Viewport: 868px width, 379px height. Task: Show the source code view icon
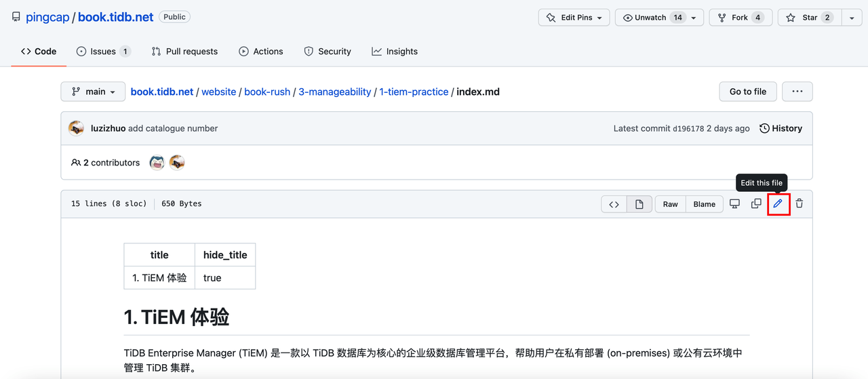(x=614, y=204)
